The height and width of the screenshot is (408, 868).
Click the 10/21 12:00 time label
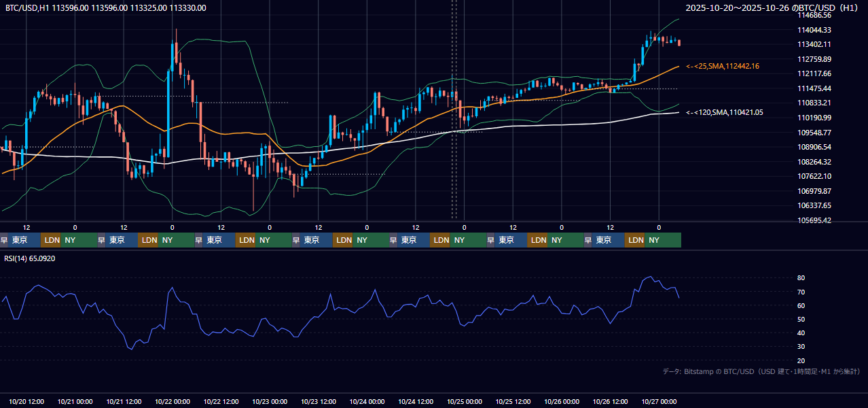(x=124, y=401)
